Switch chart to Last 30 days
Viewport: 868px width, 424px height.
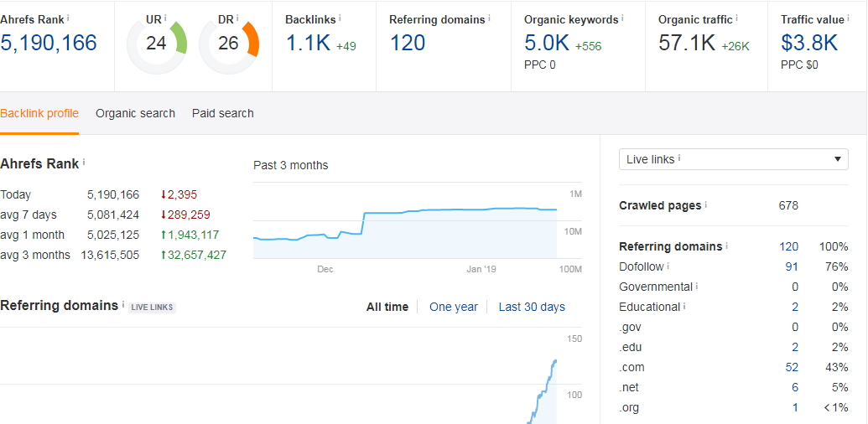(532, 307)
